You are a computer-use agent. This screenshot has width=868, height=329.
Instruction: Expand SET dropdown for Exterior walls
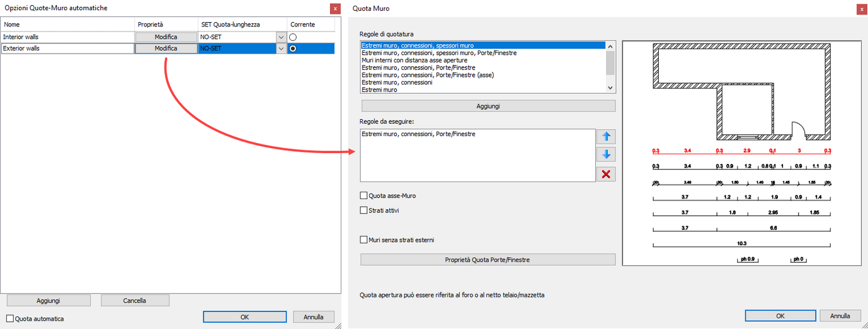(x=281, y=49)
